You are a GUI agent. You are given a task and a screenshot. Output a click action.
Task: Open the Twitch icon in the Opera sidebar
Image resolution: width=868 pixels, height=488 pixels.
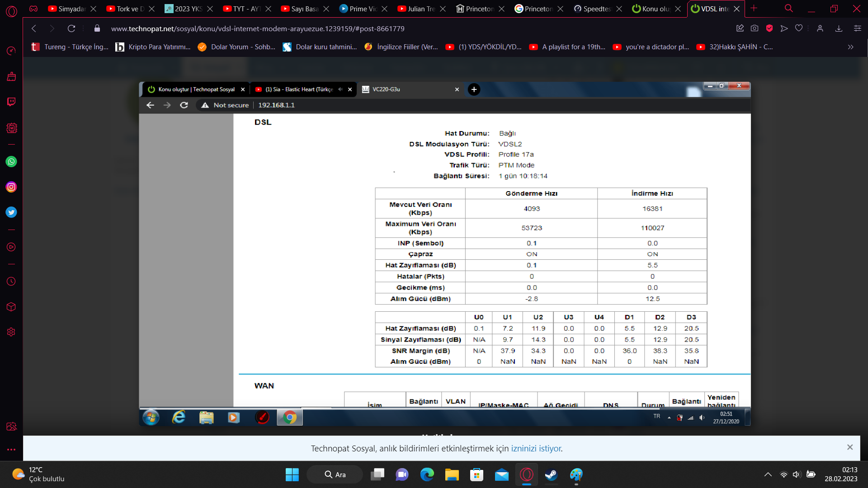coord(11,102)
